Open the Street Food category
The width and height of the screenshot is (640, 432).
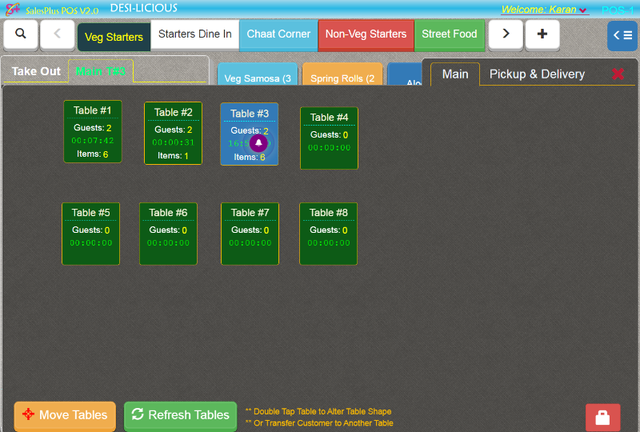(449, 35)
